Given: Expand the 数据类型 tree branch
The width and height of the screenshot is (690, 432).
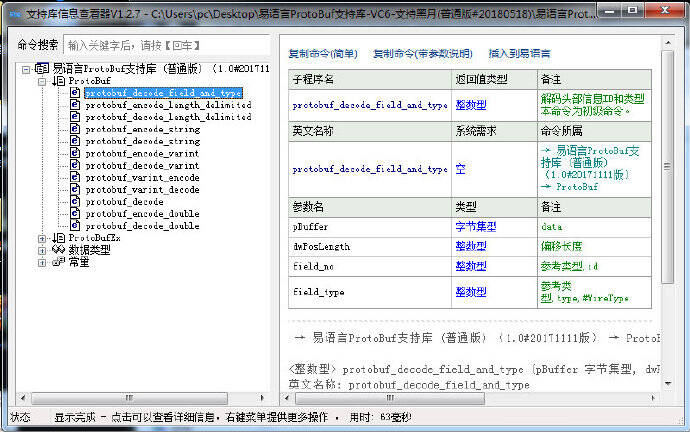Looking at the screenshot, I should 42,251.
